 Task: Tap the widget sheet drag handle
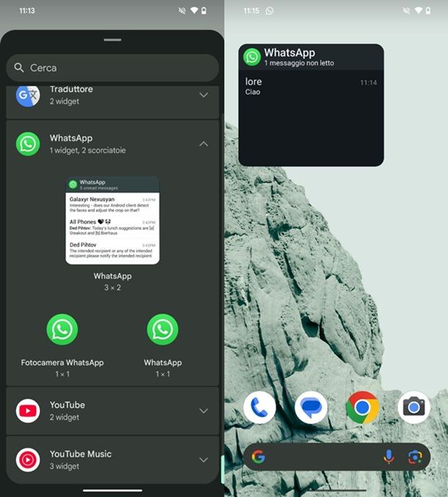tap(112, 40)
